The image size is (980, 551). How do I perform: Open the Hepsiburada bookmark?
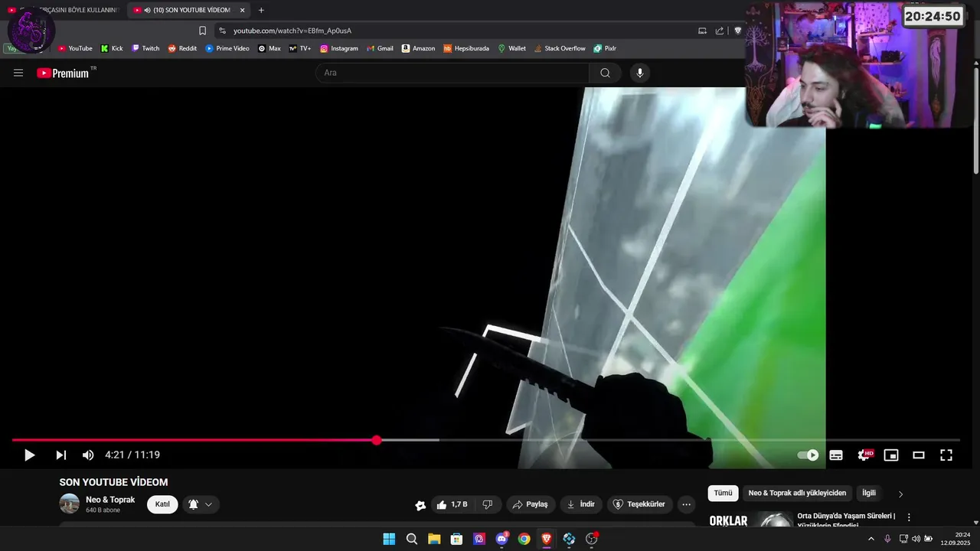pos(466,48)
